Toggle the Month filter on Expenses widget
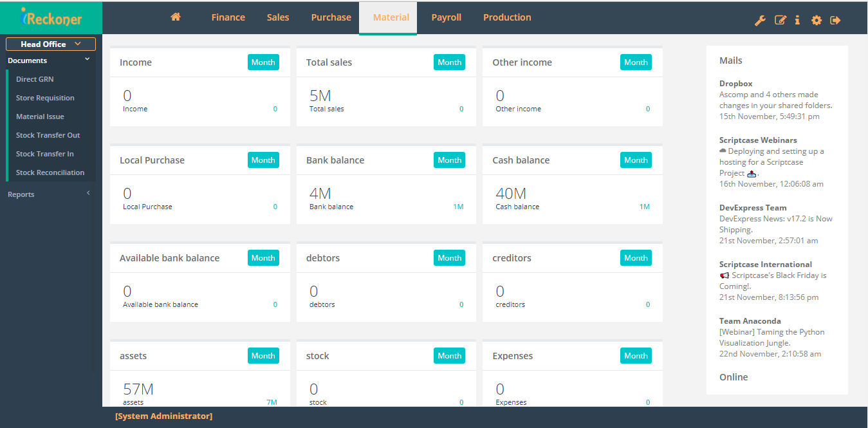Screen dimensions: 868x428 coord(636,355)
